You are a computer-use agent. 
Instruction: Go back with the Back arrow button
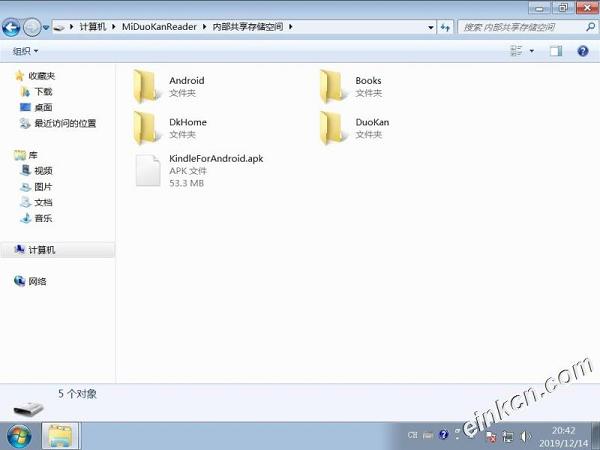(x=11, y=27)
